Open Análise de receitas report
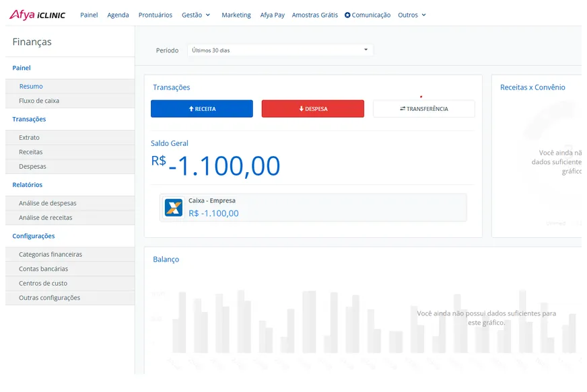 click(x=70, y=218)
